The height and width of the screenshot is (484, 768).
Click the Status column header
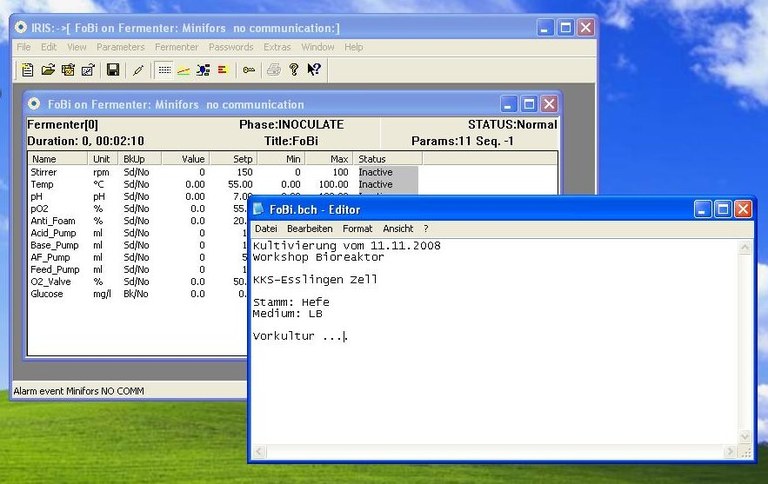[387, 159]
